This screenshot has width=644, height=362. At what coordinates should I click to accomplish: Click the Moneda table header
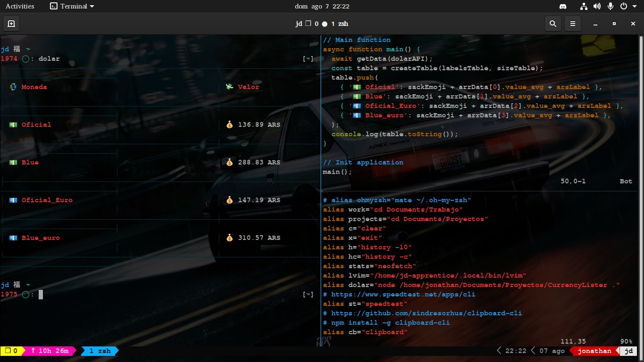pyautogui.click(x=34, y=87)
